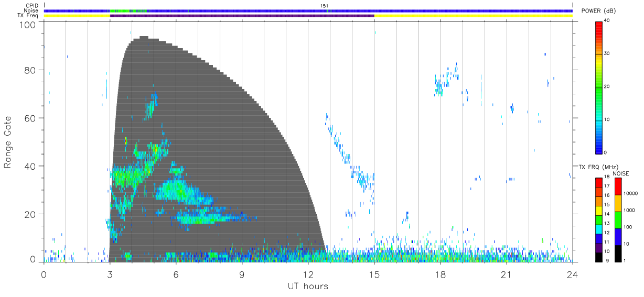This screenshot has width=644, height=297.
Task: Click the '10000' label on NOISE legend
Action: point(631,193)
